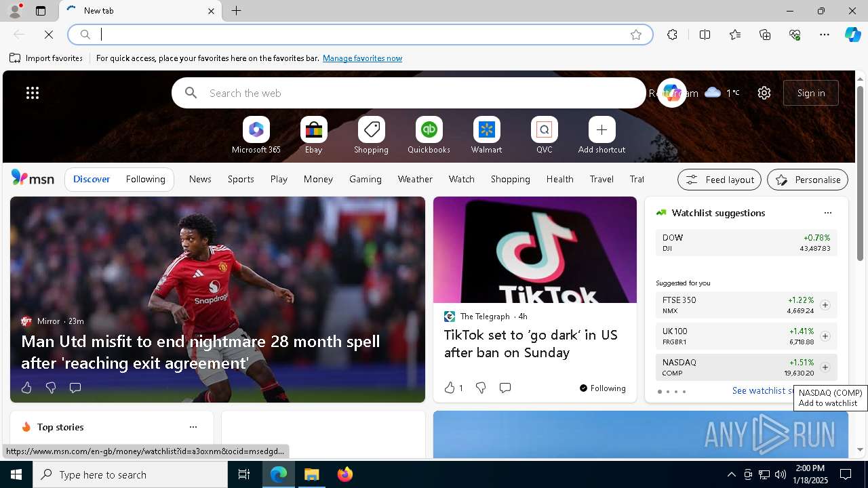Viewport: 868px width, 488px height.
Task: Switch to the Discover tab
Action: coord(92,179)
